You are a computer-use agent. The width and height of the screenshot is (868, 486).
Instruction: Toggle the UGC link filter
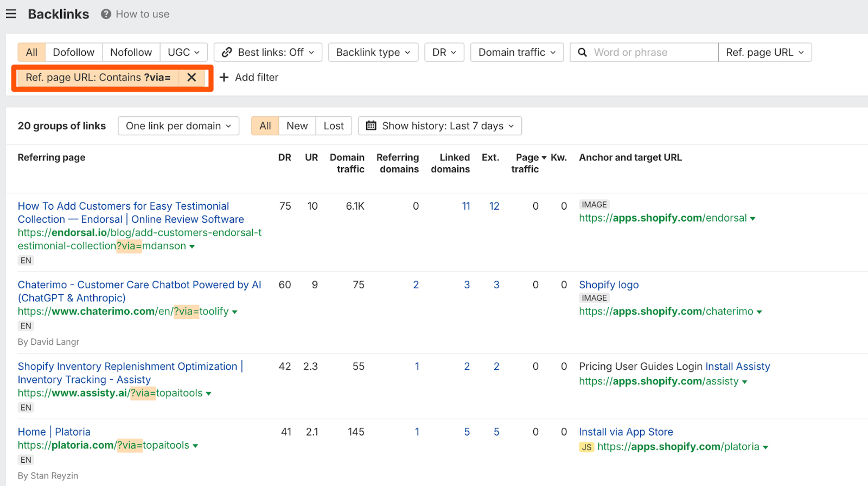(x=183, y=52)
